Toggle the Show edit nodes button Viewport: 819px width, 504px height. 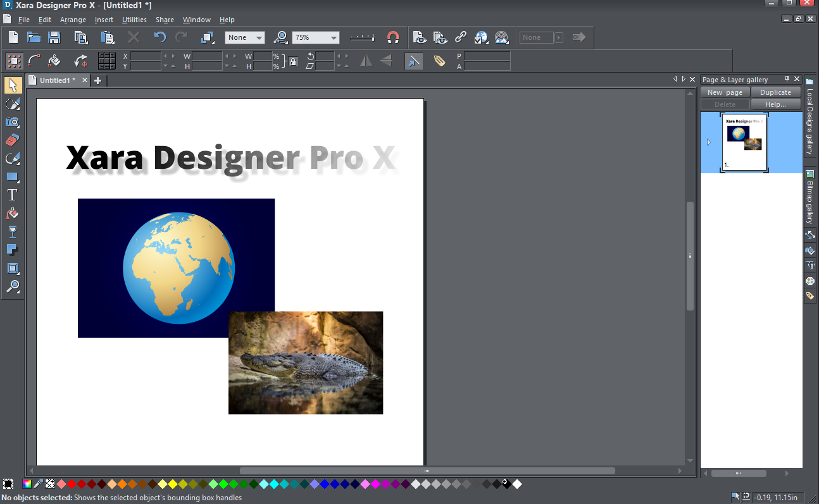(x=34, y=61)
